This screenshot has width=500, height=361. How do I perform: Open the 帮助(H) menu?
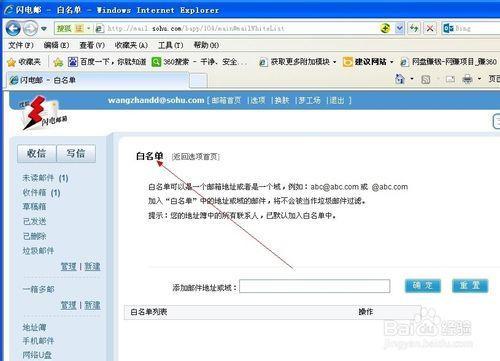(206, 45)
